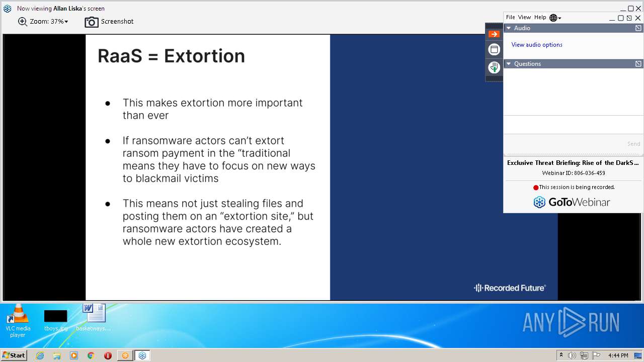This screenshot has width=644, height=362.
Task: Launch Internet Explorer from taskbar
Action: click(40, 355)
